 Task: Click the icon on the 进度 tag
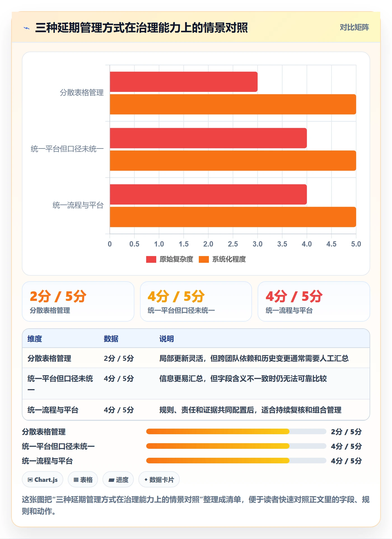[111, 480]
